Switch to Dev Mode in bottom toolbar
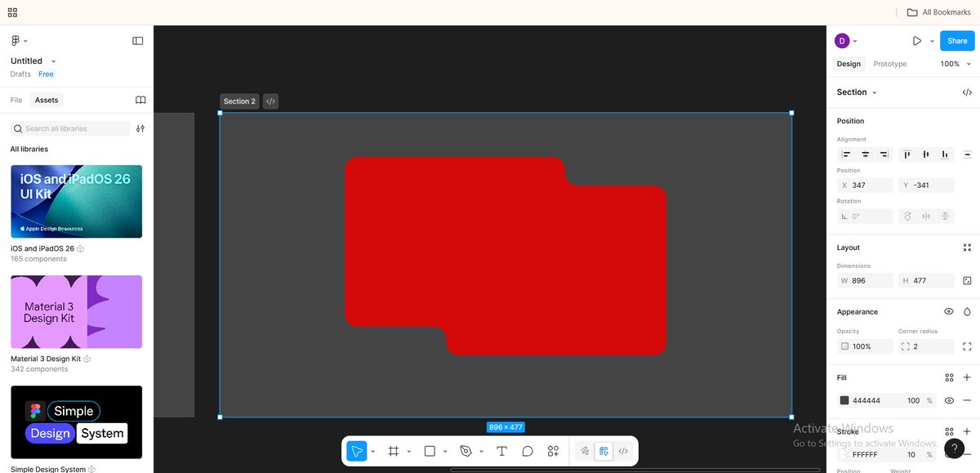 (x=623, y=451)
